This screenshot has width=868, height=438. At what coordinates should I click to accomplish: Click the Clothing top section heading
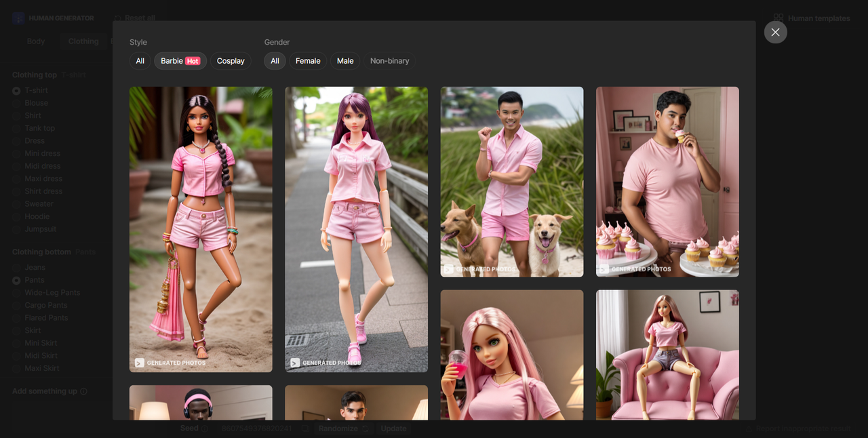pyautogui.click(x=35, y=75)
